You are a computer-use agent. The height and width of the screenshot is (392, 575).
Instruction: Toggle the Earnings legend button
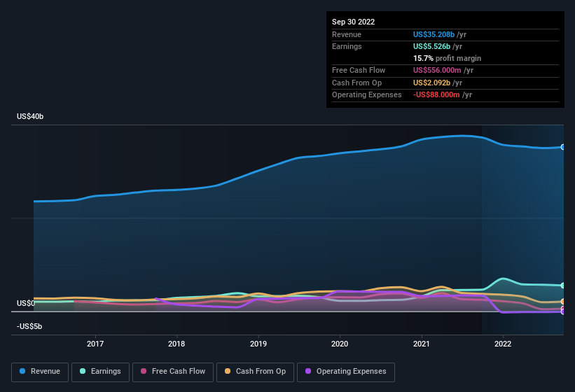[x=100, y=372]
